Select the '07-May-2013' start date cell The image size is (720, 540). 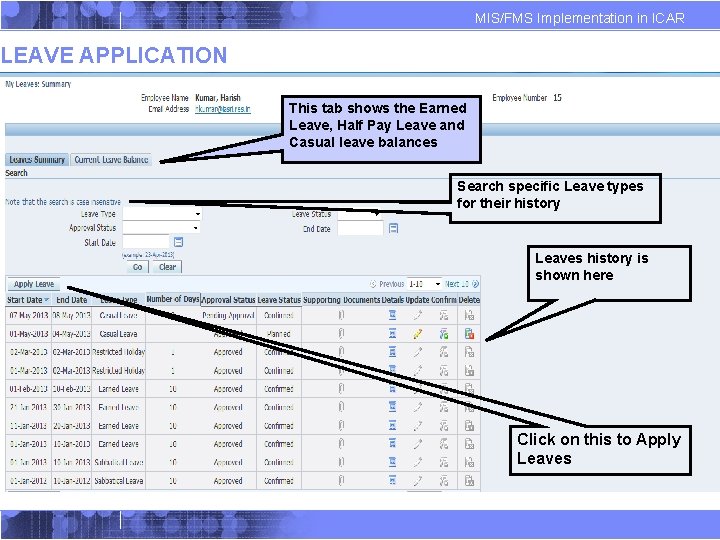click(x=28, y=315)
